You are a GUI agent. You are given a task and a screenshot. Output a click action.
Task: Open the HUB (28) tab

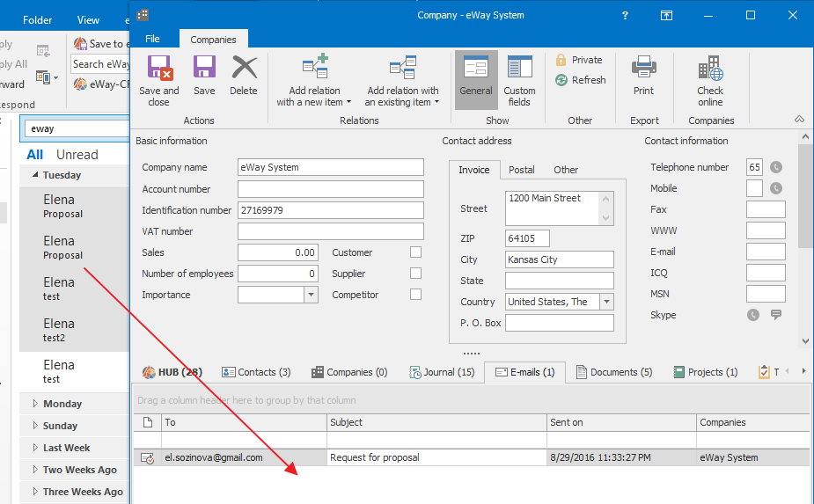point(172,372)
